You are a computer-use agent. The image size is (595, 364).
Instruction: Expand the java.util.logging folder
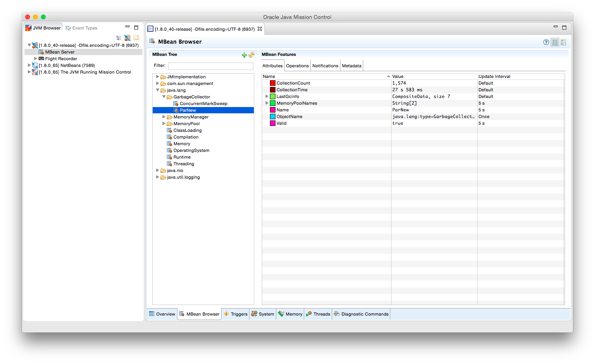click(157, 177)
